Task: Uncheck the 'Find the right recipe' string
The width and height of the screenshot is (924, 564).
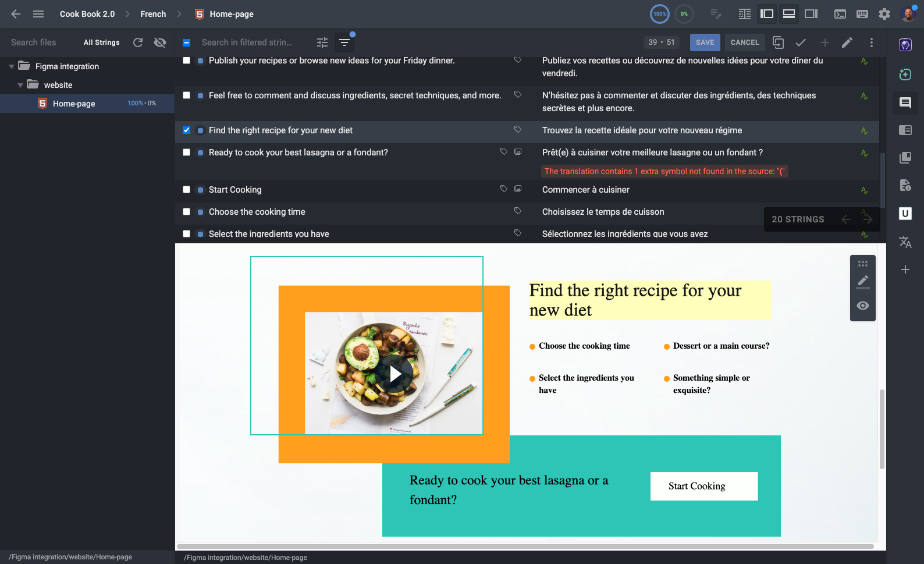Action: click(186, 130)
